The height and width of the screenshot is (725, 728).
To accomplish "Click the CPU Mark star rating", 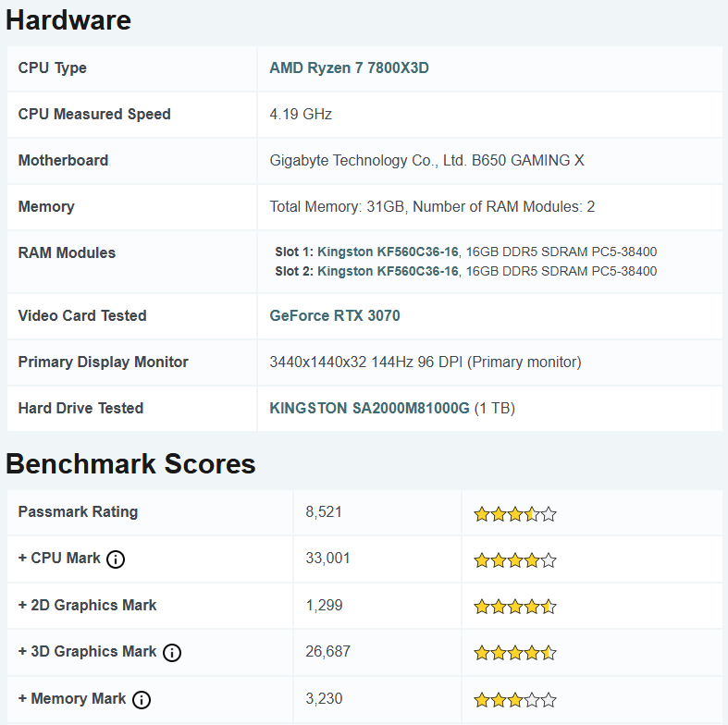I will 515,560.
